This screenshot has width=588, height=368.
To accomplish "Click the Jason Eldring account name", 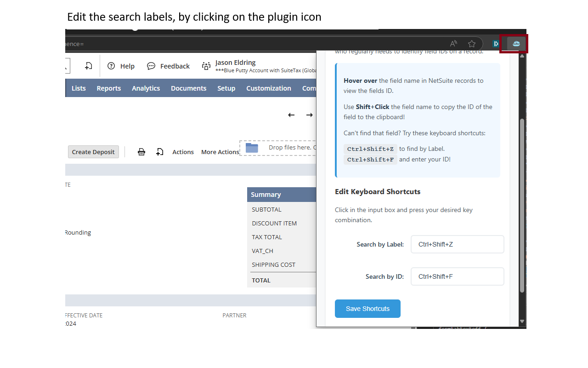I will [x=235, y=63].
